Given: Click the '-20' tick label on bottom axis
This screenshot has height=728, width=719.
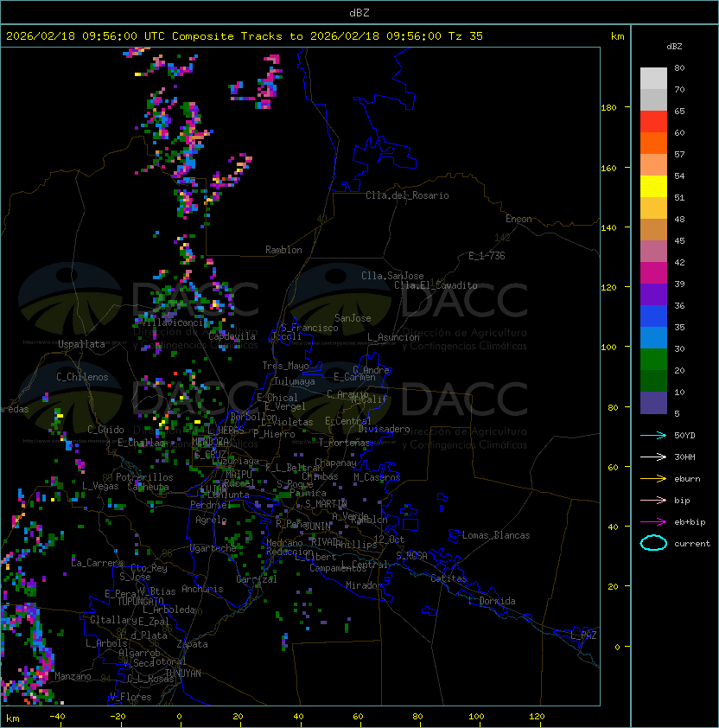Looking at the screenshot, I should coord(118,716).
